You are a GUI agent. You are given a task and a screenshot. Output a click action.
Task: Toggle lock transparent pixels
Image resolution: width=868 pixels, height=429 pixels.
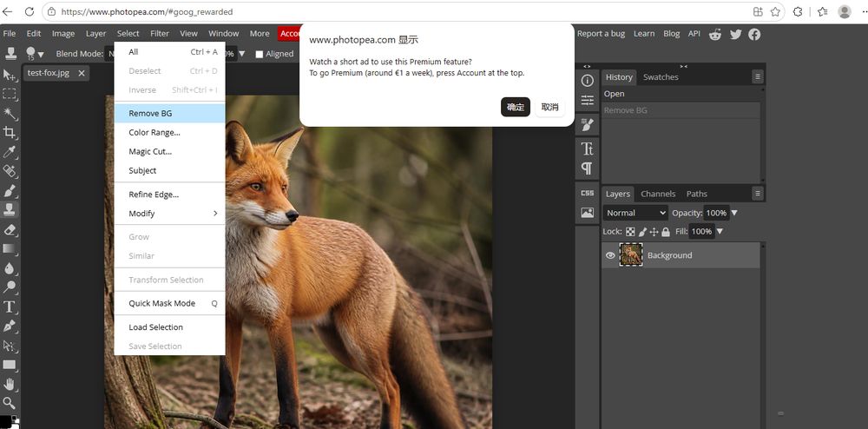pos(630,232)
